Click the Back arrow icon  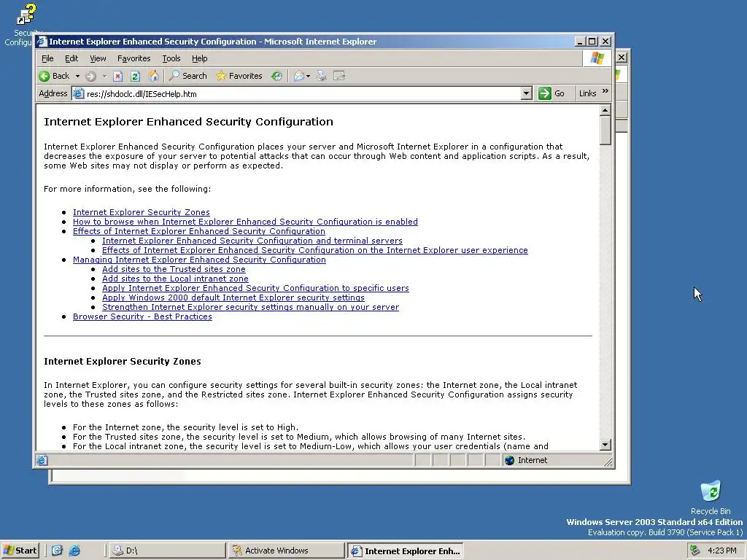click(44, 76)
